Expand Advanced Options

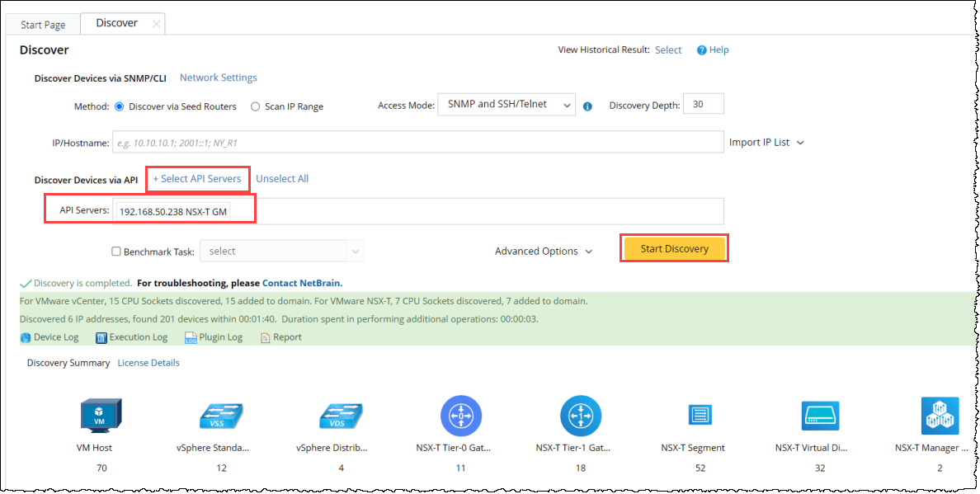pyautogui.click(x=544, y=252)
